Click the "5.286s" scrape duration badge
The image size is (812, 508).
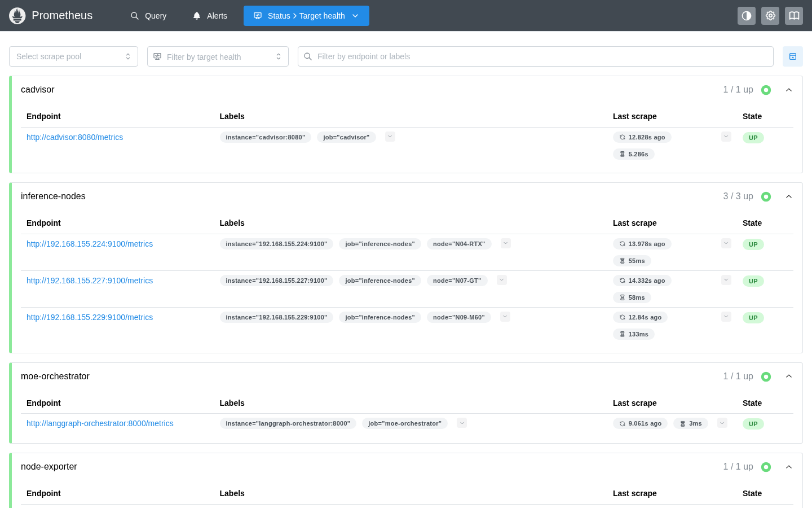634,154
